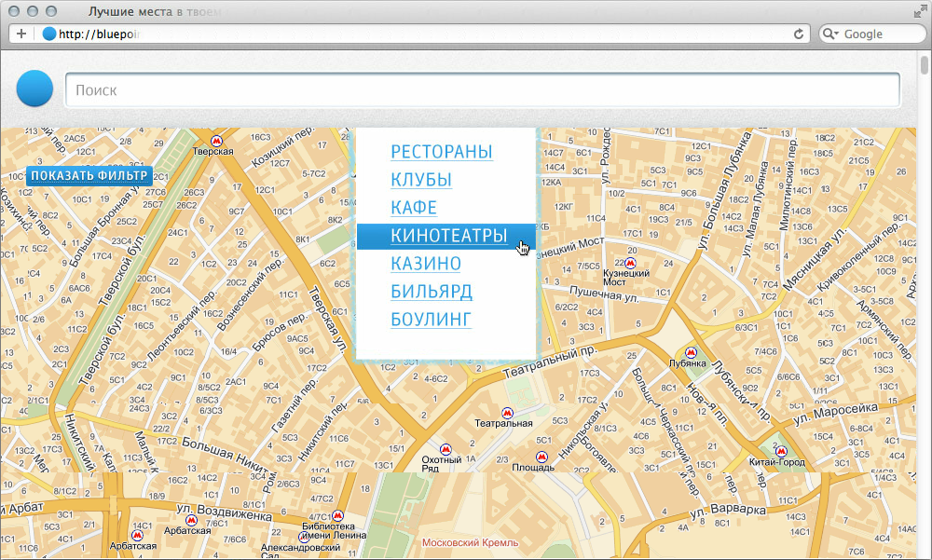Reload the page using the refresh icon
The image size is (932, 560).
tap(799, 34)
